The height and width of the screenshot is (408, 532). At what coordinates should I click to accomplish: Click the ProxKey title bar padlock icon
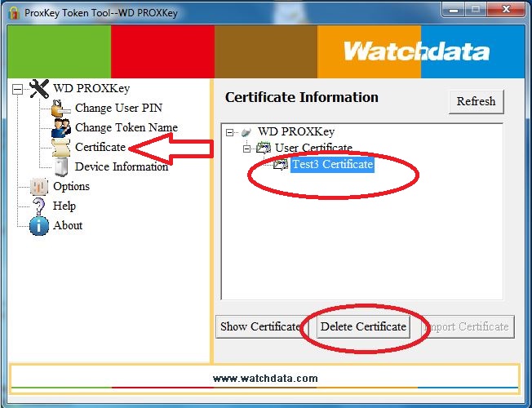tap(14, 13)
